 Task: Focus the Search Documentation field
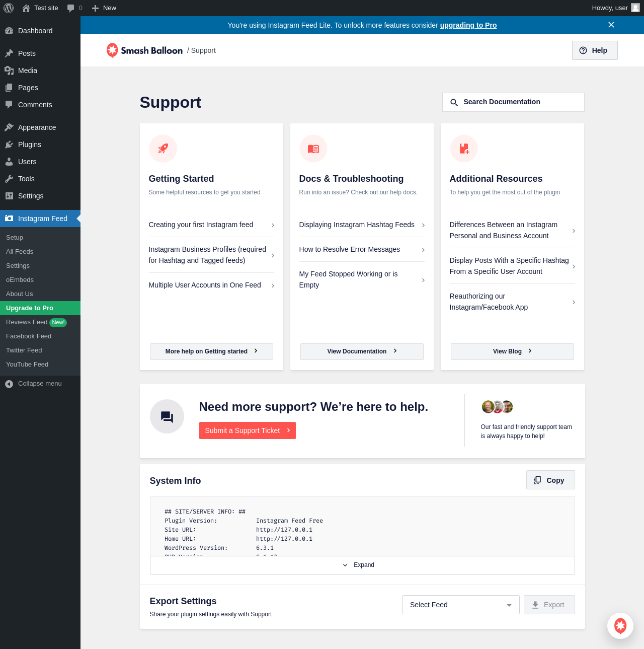tap(513, 102)
